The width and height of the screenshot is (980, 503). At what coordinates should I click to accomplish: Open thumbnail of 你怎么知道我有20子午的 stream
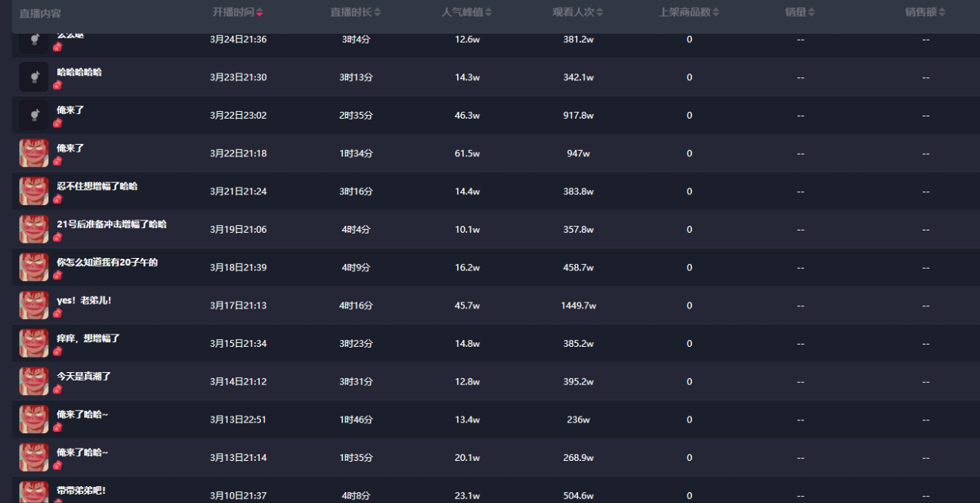34,267
